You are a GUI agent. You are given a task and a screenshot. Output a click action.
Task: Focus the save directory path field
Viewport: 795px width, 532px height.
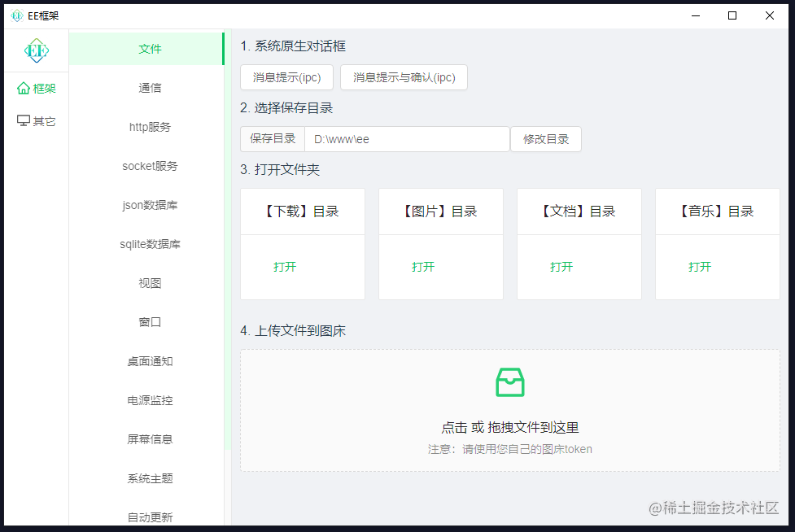tap(407, 139)
